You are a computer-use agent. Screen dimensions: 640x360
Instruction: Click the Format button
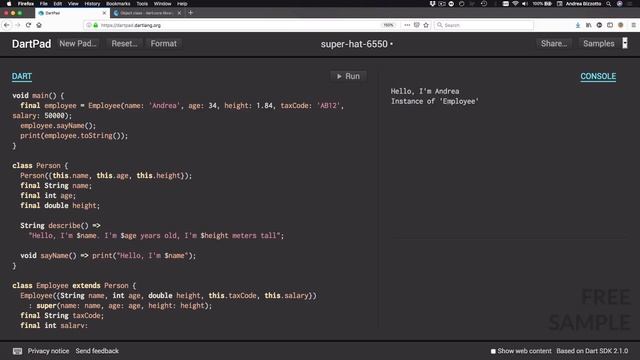164,43
